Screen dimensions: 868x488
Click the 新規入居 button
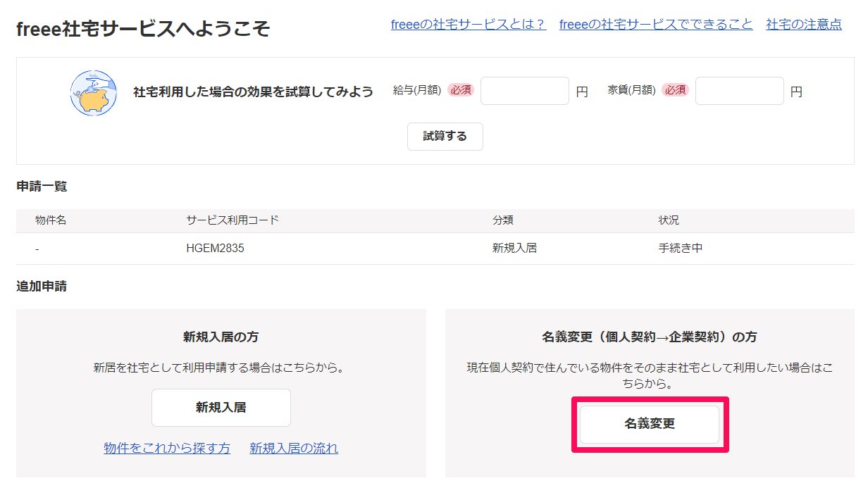click(221, 408)
